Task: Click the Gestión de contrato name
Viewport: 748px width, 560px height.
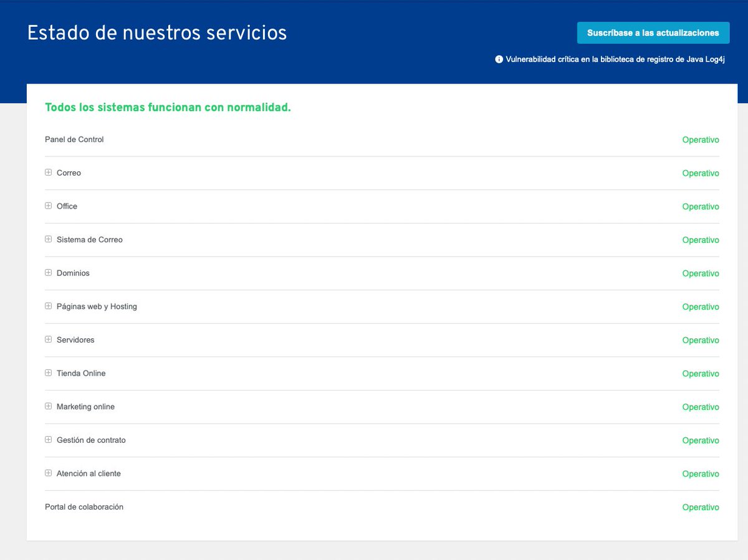Action: [91, 440]
